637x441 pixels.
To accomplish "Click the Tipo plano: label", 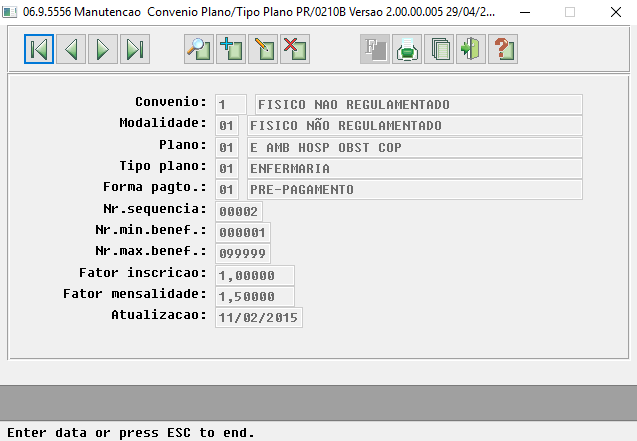I will pos(163,166).
